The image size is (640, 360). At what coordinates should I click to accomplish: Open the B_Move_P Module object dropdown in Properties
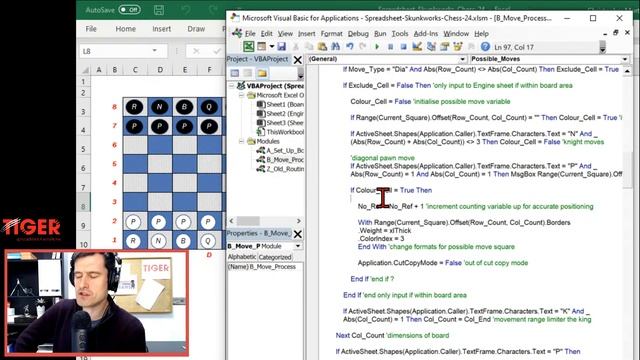point(298,246)
